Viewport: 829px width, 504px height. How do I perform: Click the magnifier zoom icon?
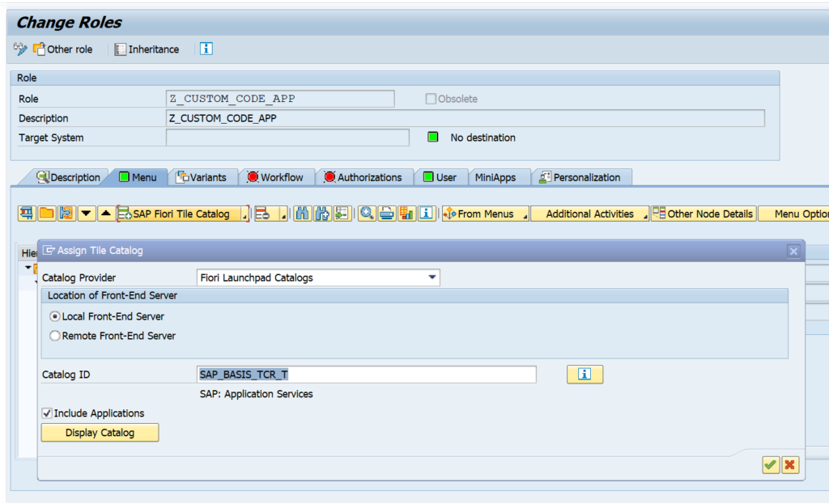[x=368, y=214]
